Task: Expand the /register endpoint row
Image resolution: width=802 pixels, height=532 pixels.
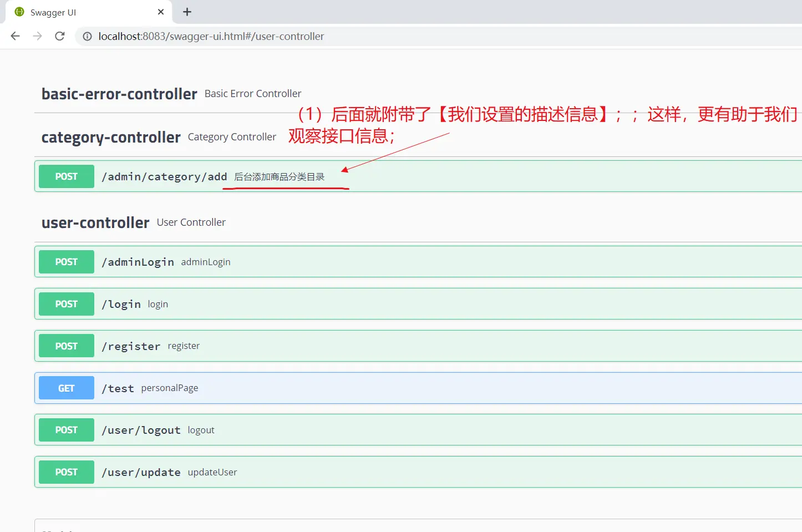Action: [418, 346]
